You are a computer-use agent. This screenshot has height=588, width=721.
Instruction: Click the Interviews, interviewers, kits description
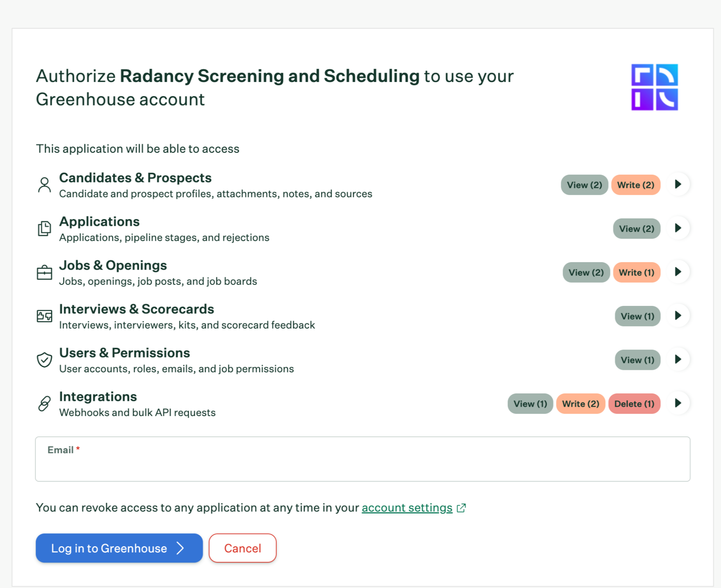tap(187, 325)
